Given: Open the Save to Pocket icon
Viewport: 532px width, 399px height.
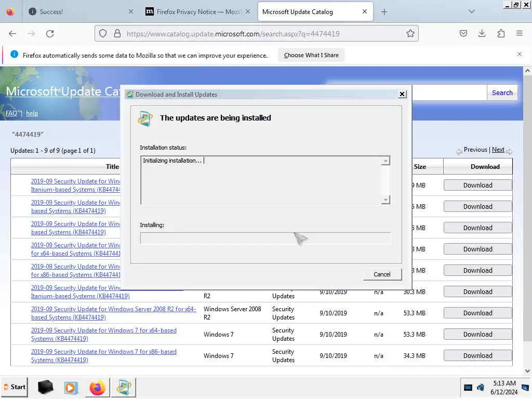Looking at the screenshot, I should [463, 33].
